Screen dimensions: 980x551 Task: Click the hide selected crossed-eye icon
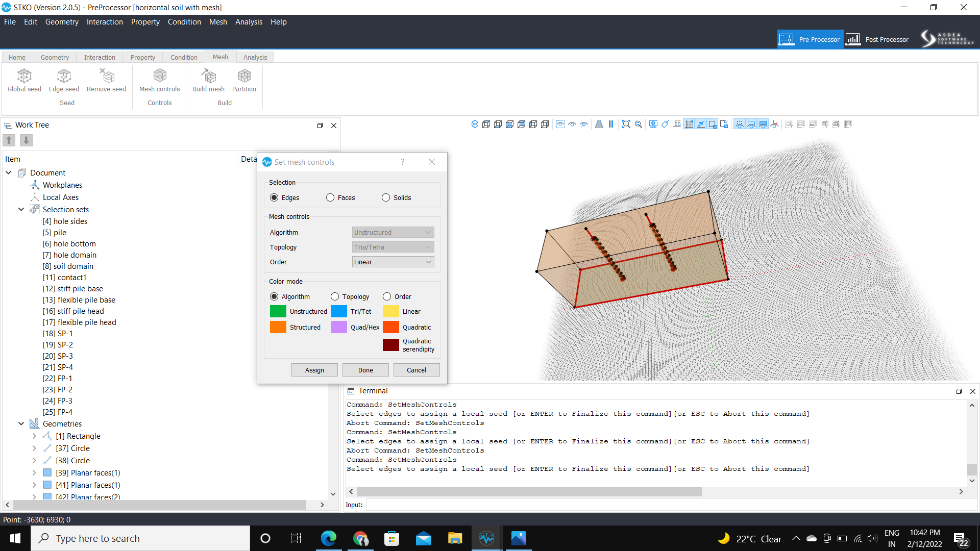pos(584,124)
